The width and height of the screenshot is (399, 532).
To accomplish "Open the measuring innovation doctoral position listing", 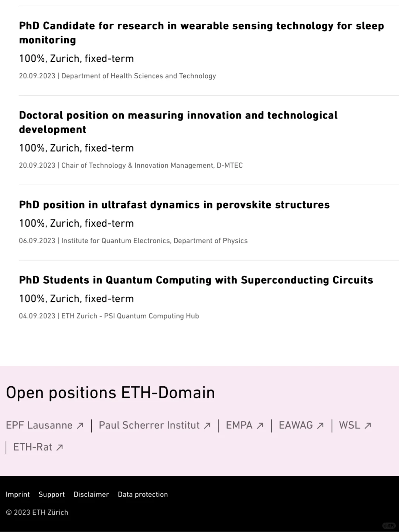I will (178, 122).
